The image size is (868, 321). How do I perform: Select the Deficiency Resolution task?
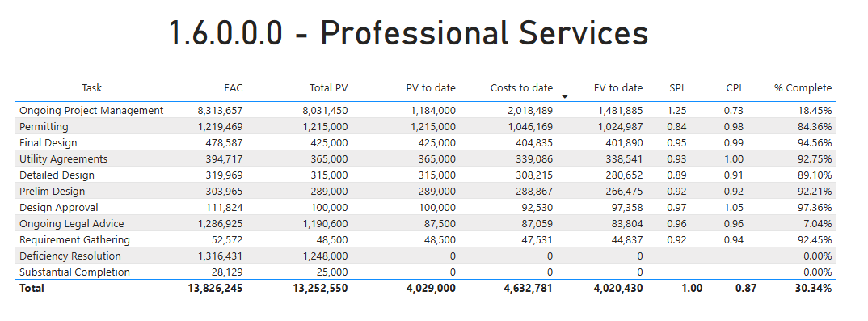[70, 256]
